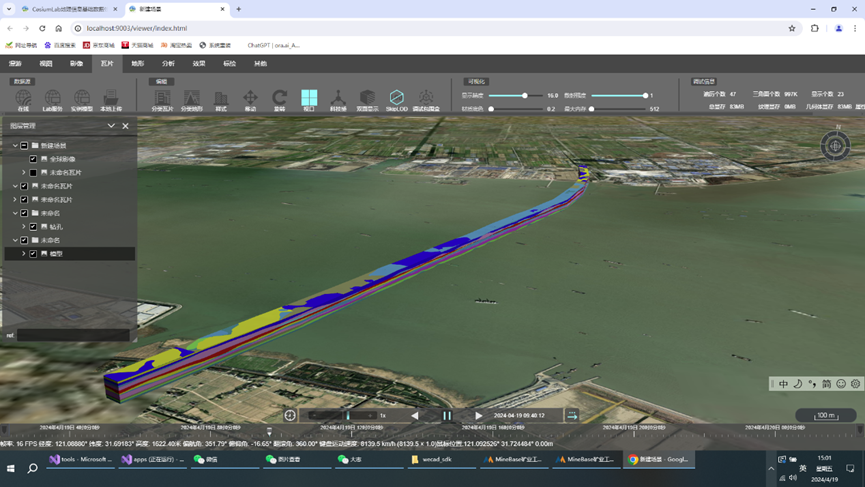Select the 旋转 rotate tool
Screen dimensions: 865x487
pyautogui.click(x=280, y=98)
